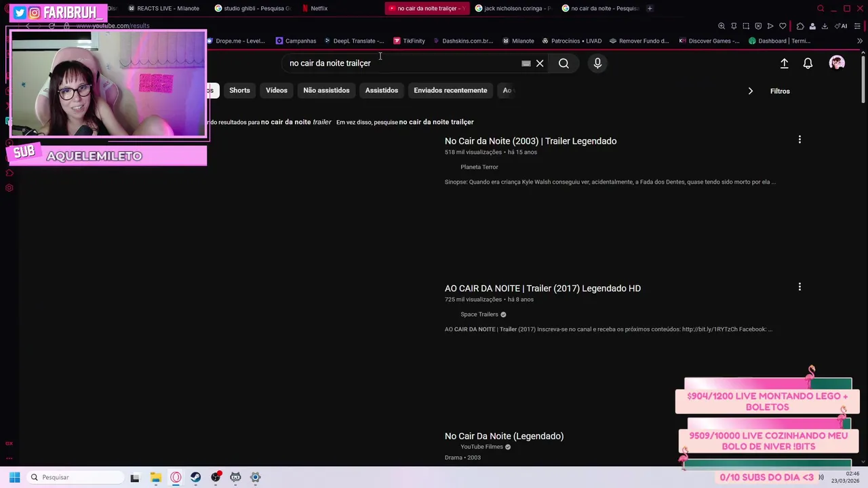Open File Explorer from taskbar
The image size is (868, 488).
point(155,477)
